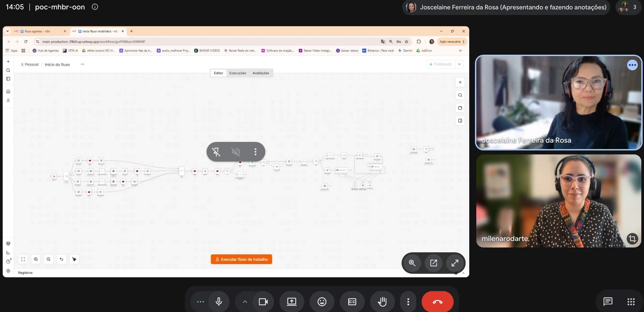Open the presentation in a new window
644x312 pixels.
click(x=434, y=263)
